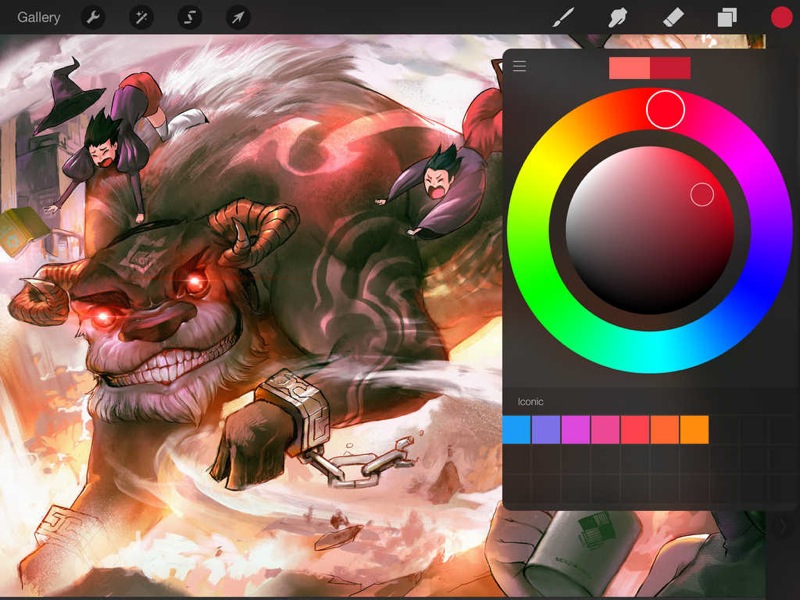Open the color panel hamburger menu
Screen dimensions: 800x600
520,67
